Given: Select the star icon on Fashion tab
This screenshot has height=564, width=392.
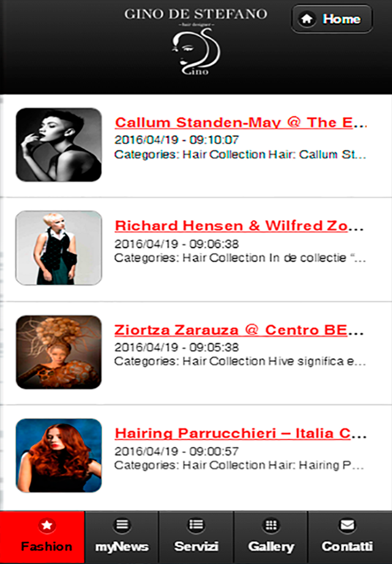Looking at the screenshot, I should point(47,525).
